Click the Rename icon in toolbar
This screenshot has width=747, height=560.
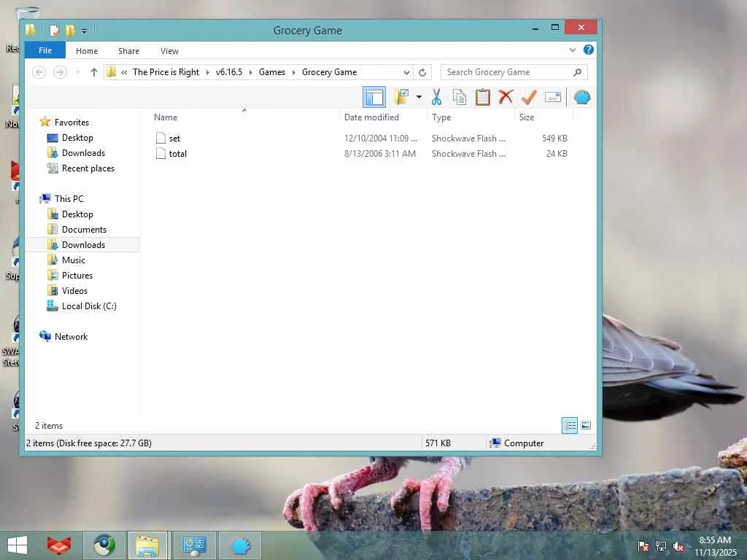click(553, 97)
